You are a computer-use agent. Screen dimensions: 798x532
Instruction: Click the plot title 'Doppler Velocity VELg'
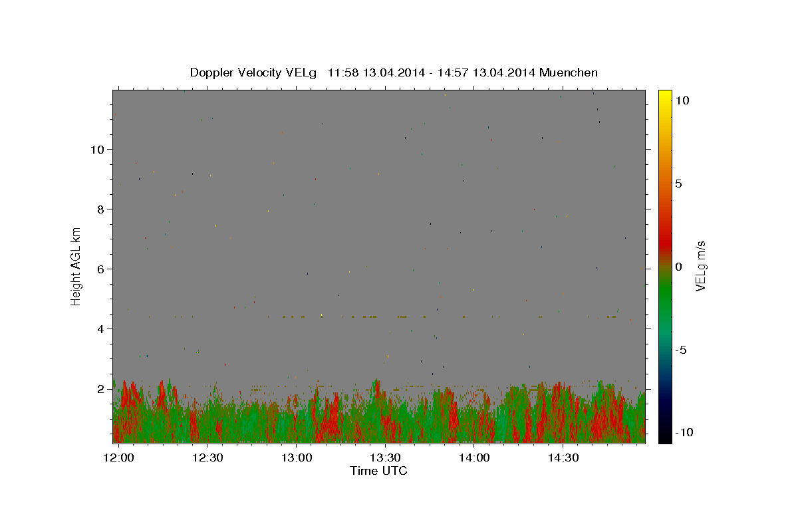pyautogui.click(x=253, y=72)
